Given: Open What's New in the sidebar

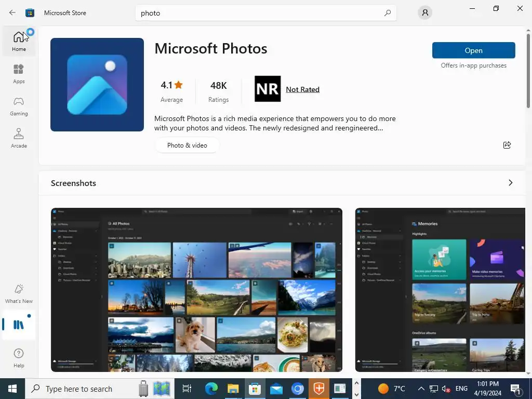Looking at the screenshot, I should click(x=19, y=294).
